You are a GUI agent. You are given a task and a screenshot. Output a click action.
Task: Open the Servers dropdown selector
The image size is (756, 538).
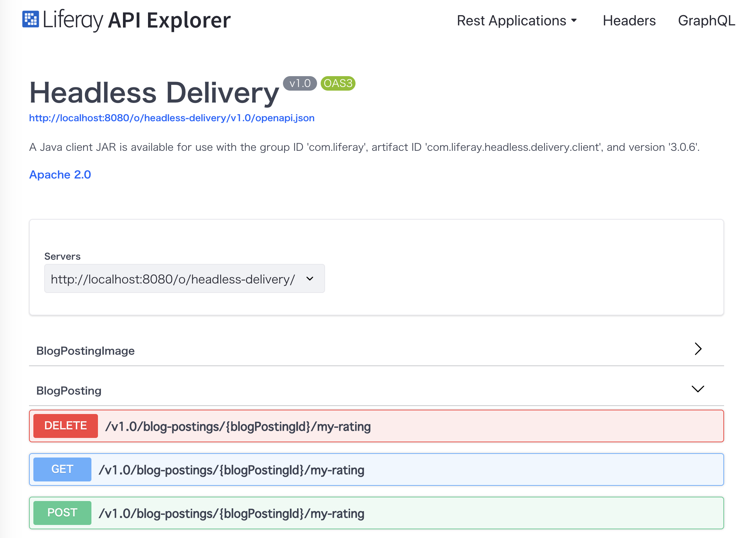pyautogui.click(x=184, y=278)
